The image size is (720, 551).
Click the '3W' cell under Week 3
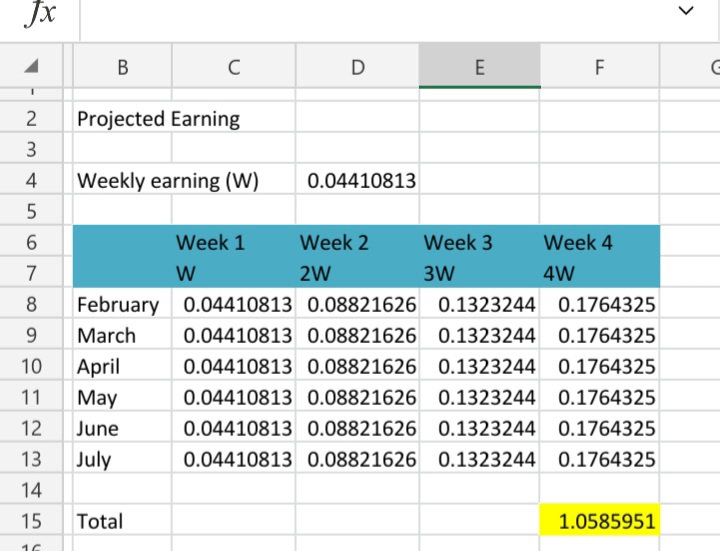pyautogui.click(x=479, y=273)
